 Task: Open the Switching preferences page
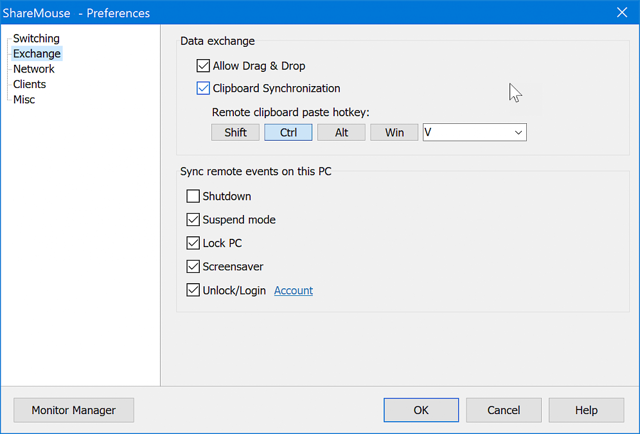pos(36,38)
